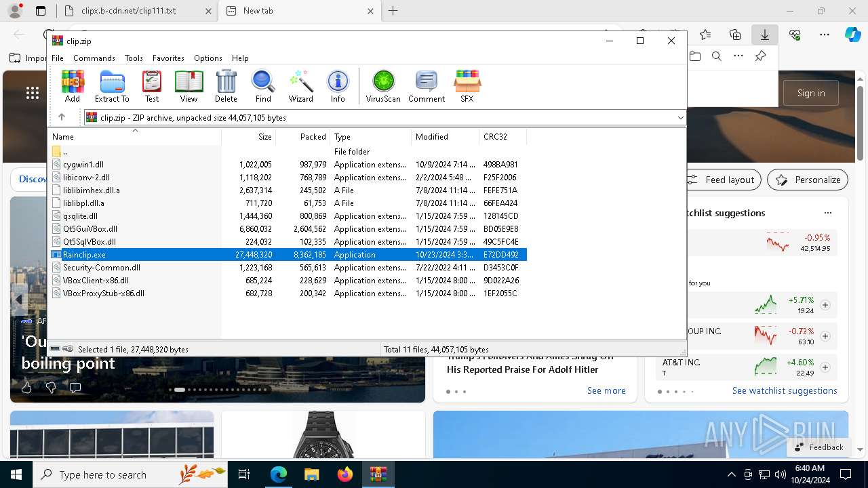The image size is (868, 488).
Task: Add AT&T INC. stock to watchlist
Action: pyautogui.click(x=825, y=367)
